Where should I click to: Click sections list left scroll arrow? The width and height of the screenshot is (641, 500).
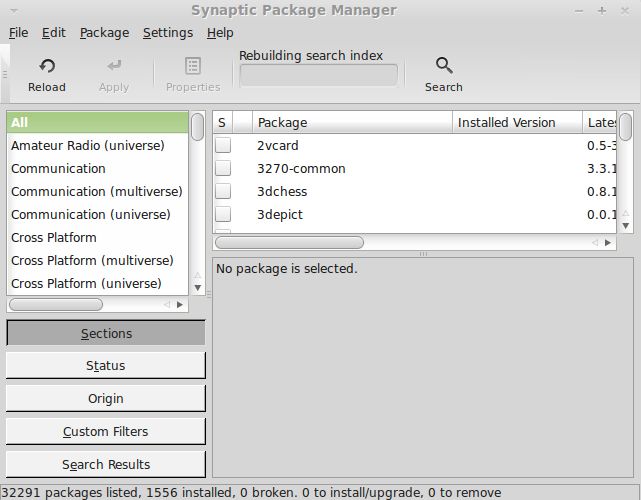[167, 305]
